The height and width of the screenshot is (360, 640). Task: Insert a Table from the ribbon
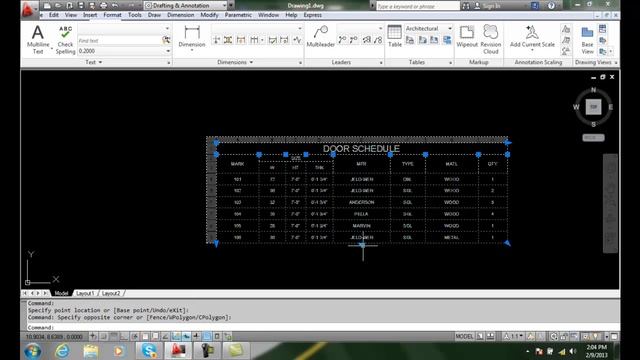(394, 36)
